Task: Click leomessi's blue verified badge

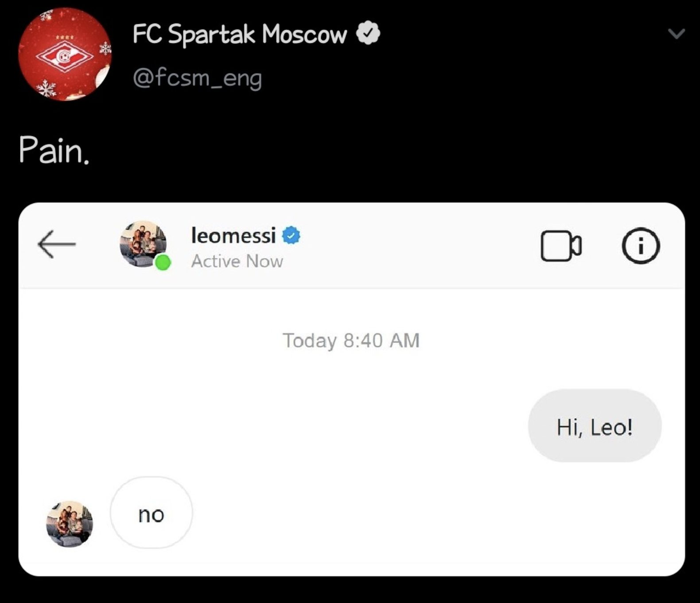Action: click(x=291, y=235)
